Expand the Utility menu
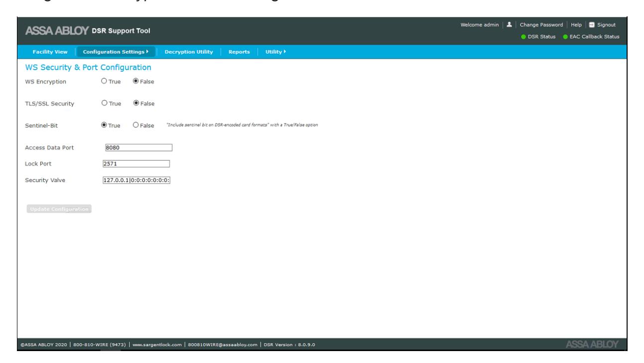Viewport: 644px width, 363px height. point(276,52)
